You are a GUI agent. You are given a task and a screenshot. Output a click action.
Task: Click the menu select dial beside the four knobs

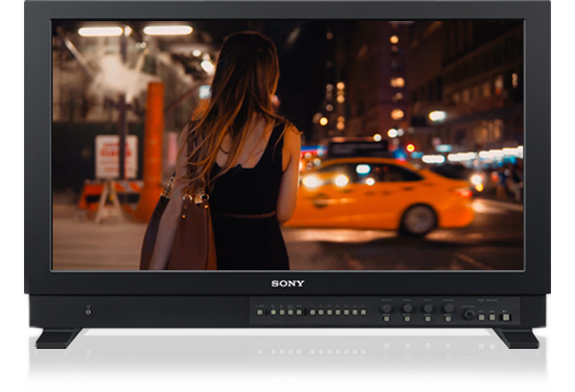pos(469,313)
